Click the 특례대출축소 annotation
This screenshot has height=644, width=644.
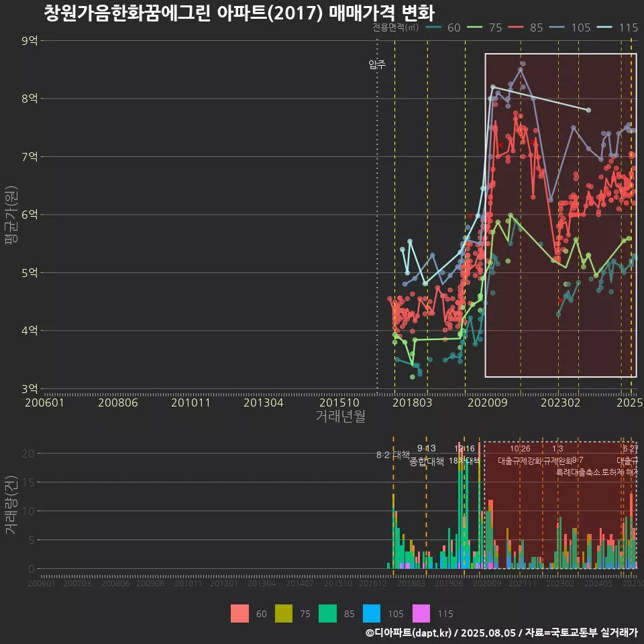click(578, 472)
